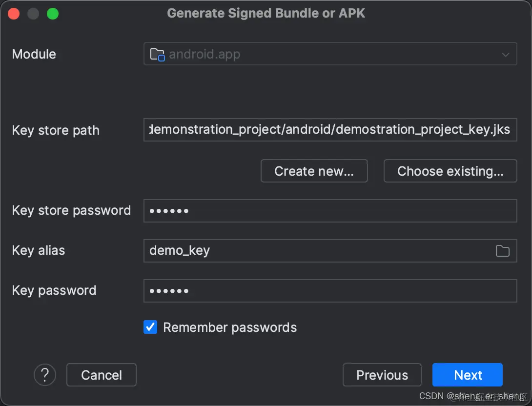
Task: Focus the Key store path field
Action: (330, 130)
